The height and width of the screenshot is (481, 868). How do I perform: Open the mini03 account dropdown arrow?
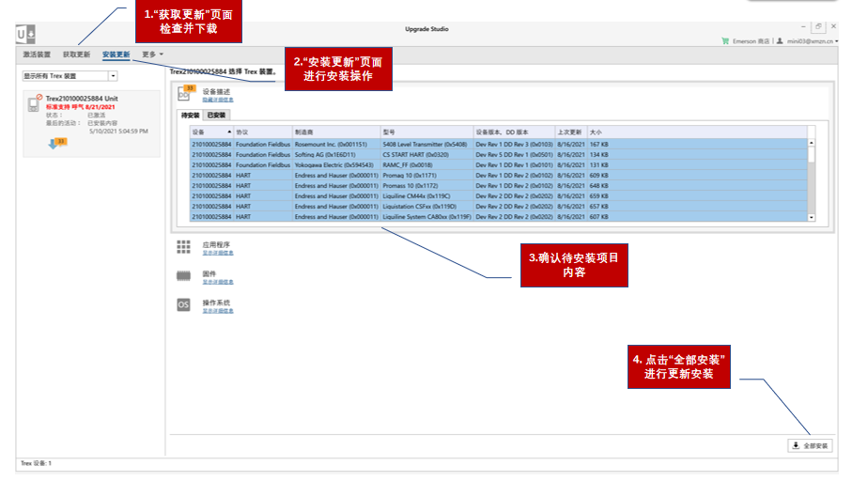[837, 41]
